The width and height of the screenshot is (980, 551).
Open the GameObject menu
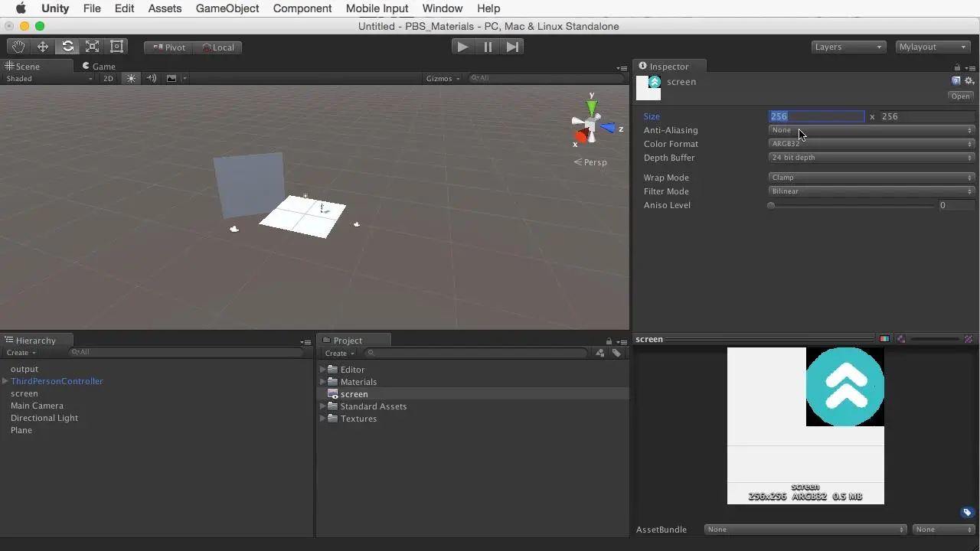coord(227,8)
